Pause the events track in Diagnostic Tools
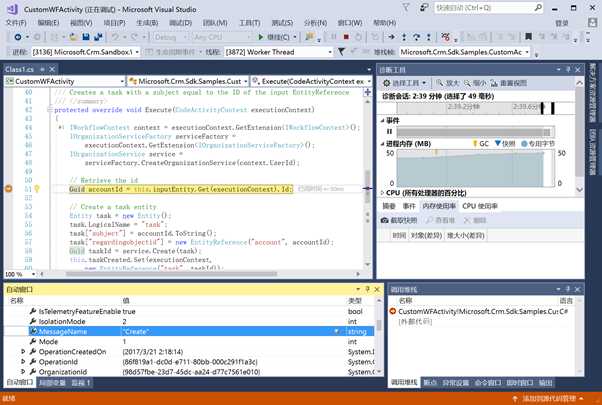 [x=389, y=132]
